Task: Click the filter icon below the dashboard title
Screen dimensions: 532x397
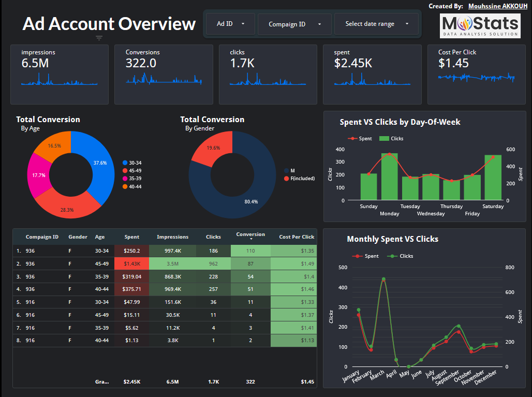Action: [99, 38]
